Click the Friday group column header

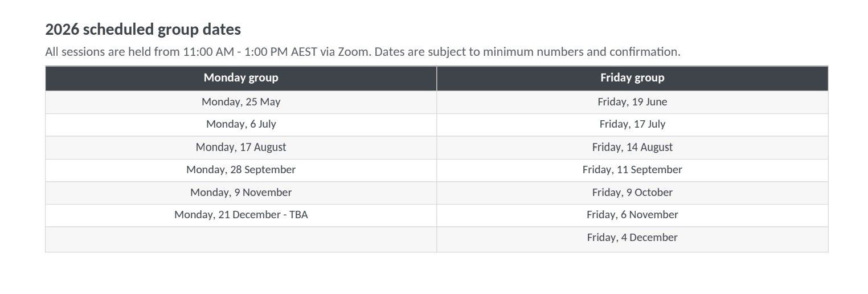click(632, 78)
